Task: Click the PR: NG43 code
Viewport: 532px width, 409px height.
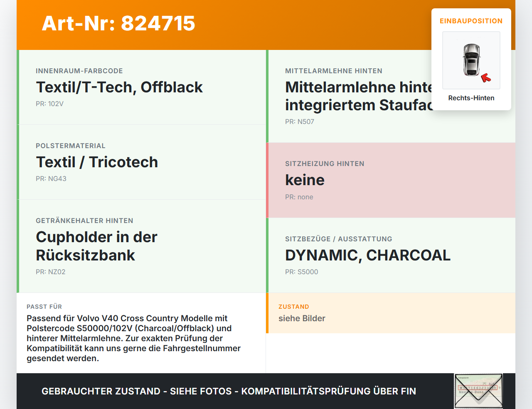Action: pos(51,178)
